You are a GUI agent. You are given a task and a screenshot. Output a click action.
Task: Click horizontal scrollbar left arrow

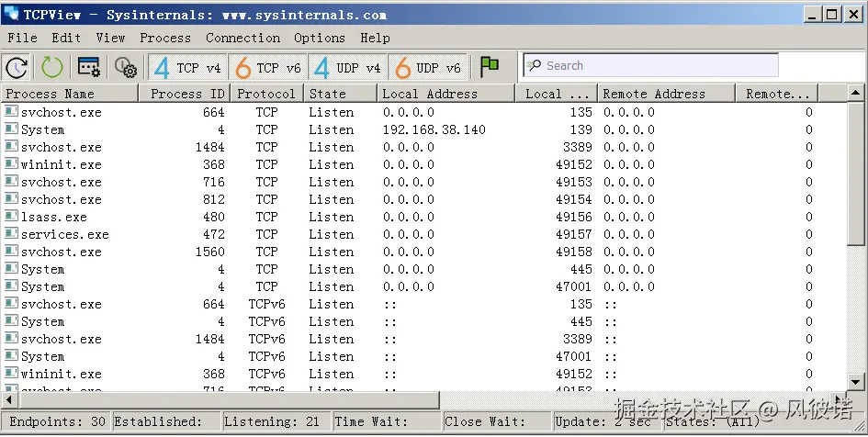tap(9, 399)
